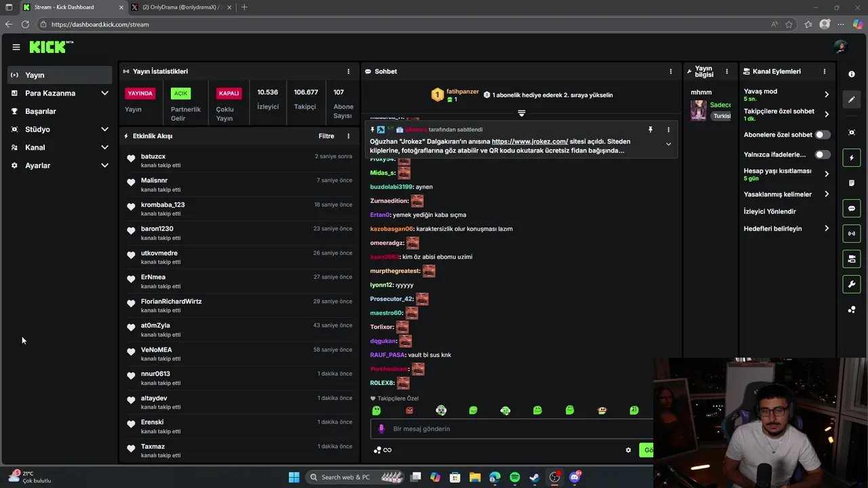868x488 pixels.
Task: Toggle Yalnızca ifadelerle switch
Action: (823, 155)
